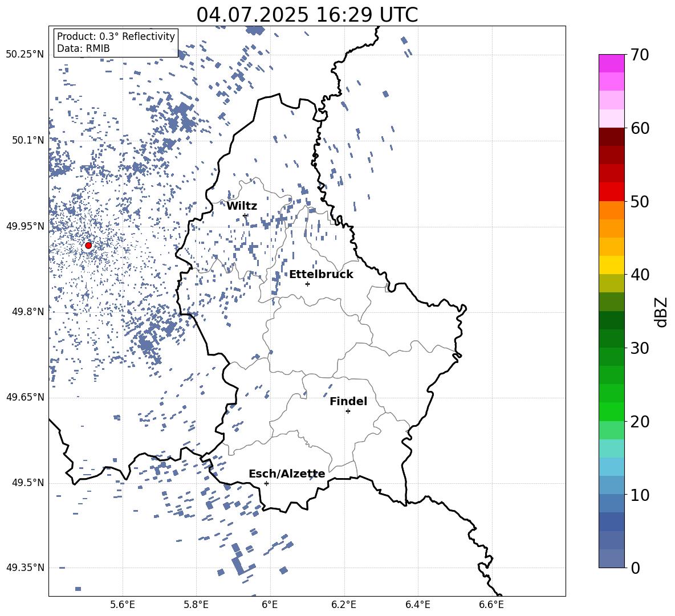Click the bright green colorbar segment at 20
The width and height of the screenshot is (675, 616).
[611, 411]
